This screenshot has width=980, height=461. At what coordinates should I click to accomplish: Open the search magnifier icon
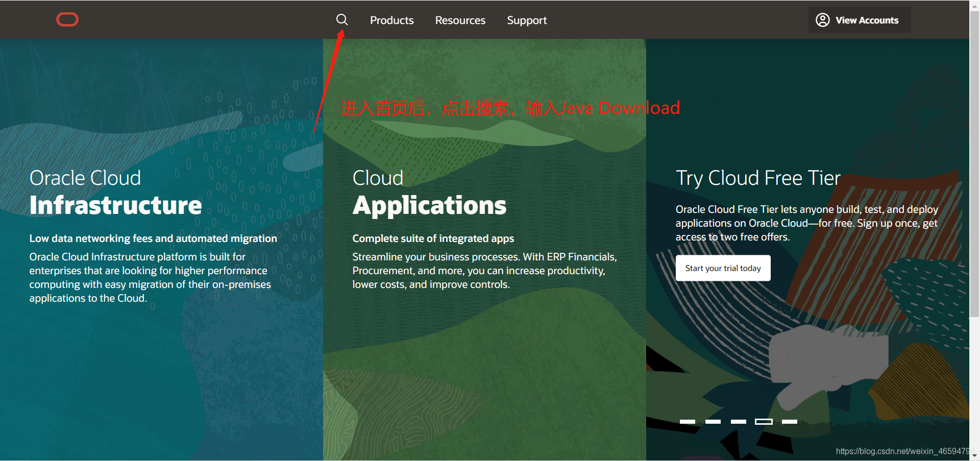[342, 20]
